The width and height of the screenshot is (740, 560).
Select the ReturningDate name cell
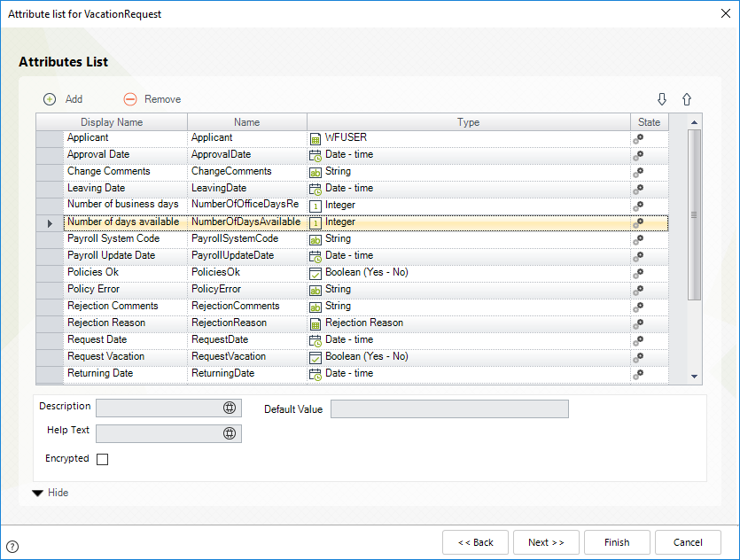pos(247,374)
